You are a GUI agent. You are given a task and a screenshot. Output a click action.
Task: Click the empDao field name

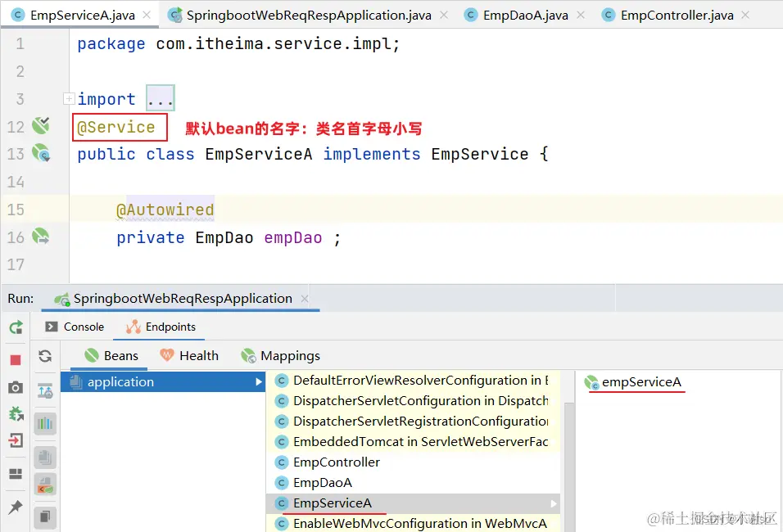pyautogui.click(x=293, y=237)
